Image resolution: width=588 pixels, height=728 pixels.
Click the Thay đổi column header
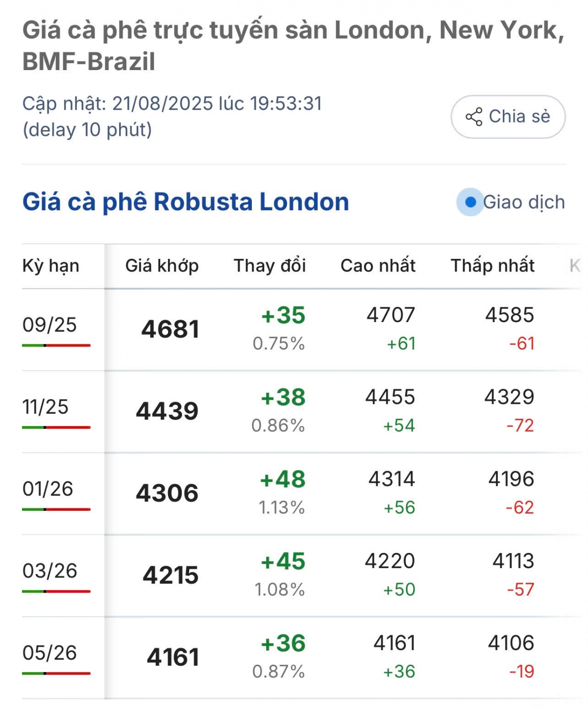coord(270,266)
